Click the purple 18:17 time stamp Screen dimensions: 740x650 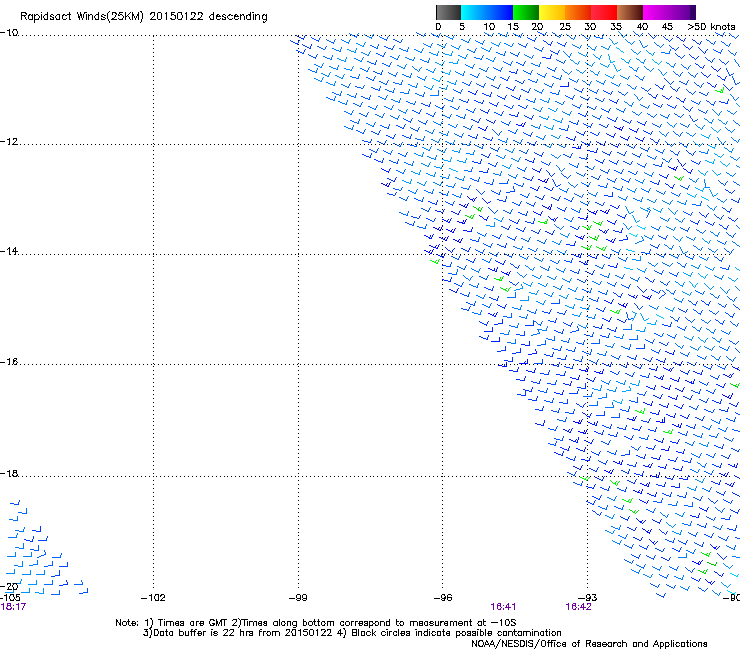pos(13,607)
